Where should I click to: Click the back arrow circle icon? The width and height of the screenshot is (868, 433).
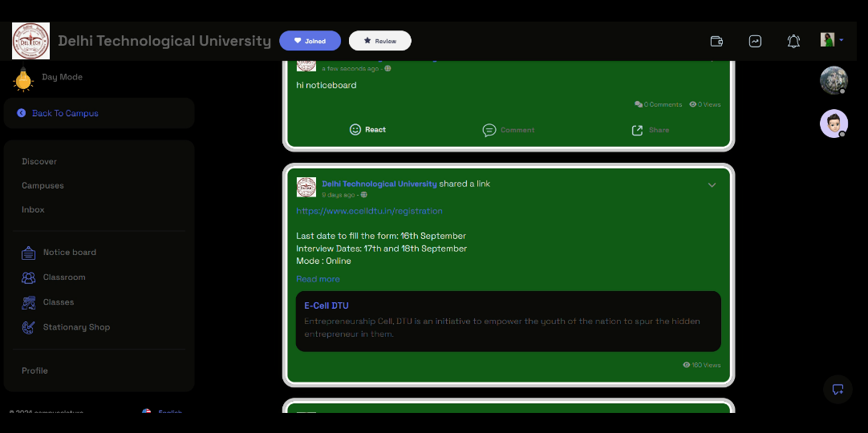coord(21,113)
